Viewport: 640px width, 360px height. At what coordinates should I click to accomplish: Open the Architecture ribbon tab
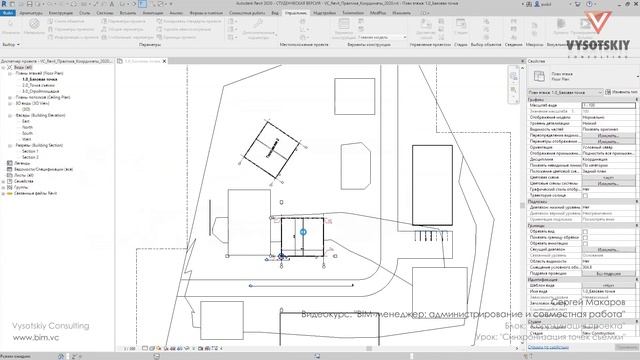tap(31, 13)
